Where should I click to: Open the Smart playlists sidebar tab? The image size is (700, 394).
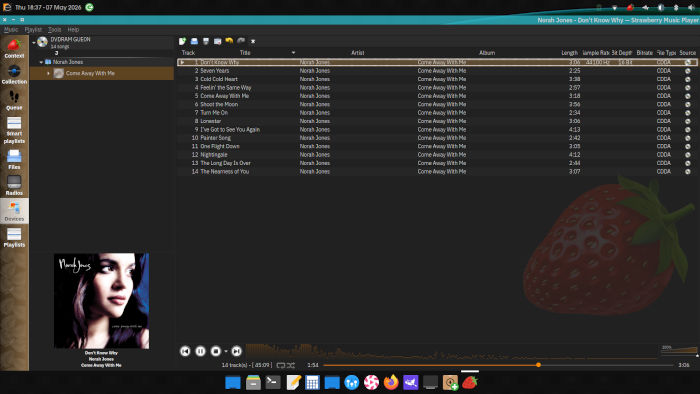click(x=14, y=130)
